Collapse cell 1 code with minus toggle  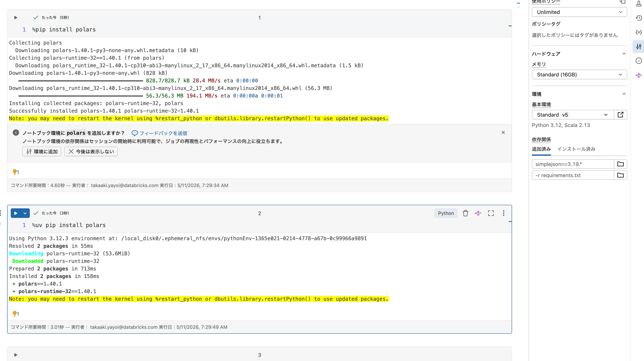[x=510, y=26]
